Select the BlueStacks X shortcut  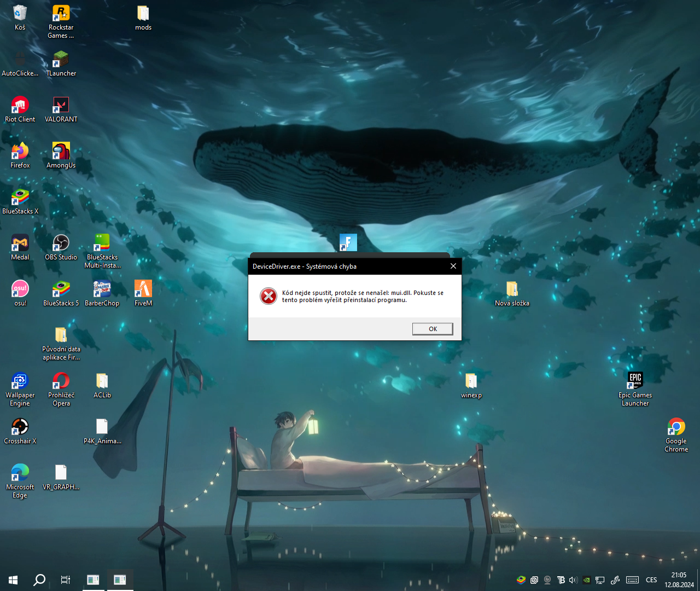(x=20, y=201)
